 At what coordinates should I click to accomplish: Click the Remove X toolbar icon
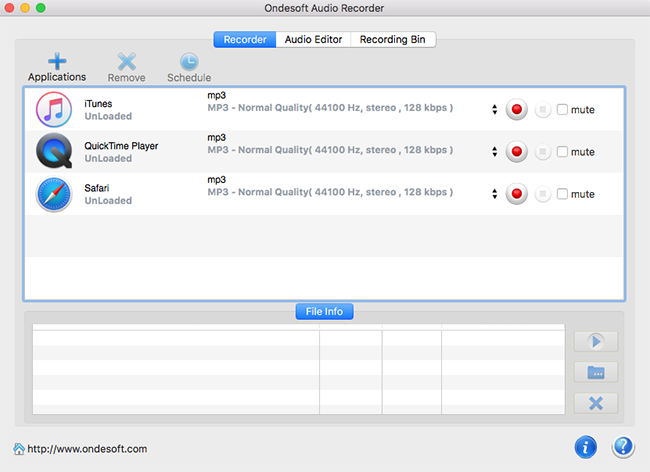click(127, 62)
